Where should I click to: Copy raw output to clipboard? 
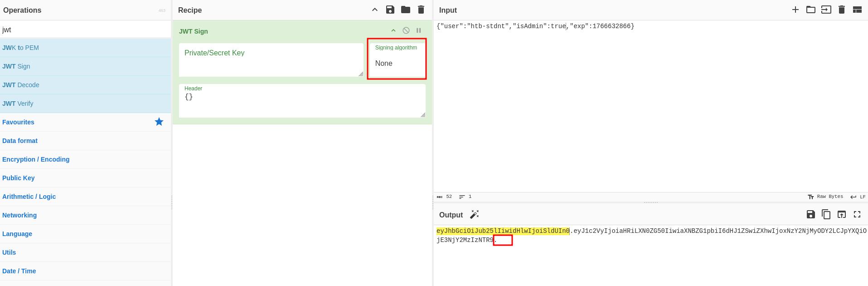click(826, 214)
